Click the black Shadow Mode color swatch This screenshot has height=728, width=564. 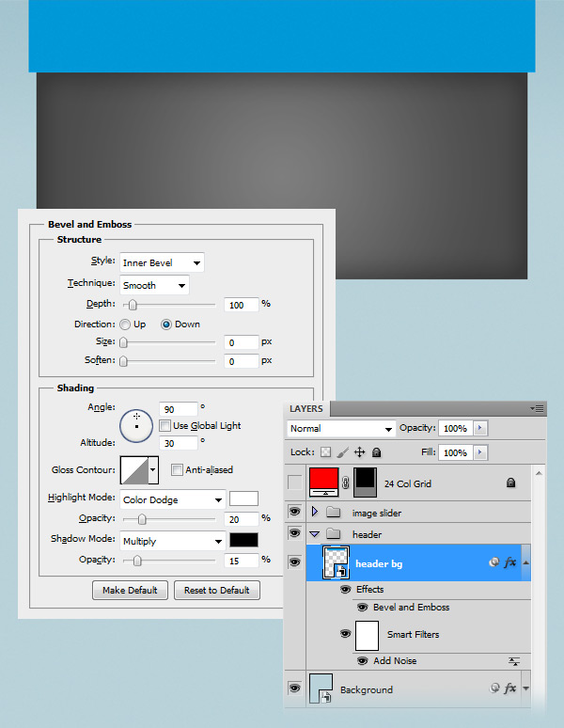[243, 540]
